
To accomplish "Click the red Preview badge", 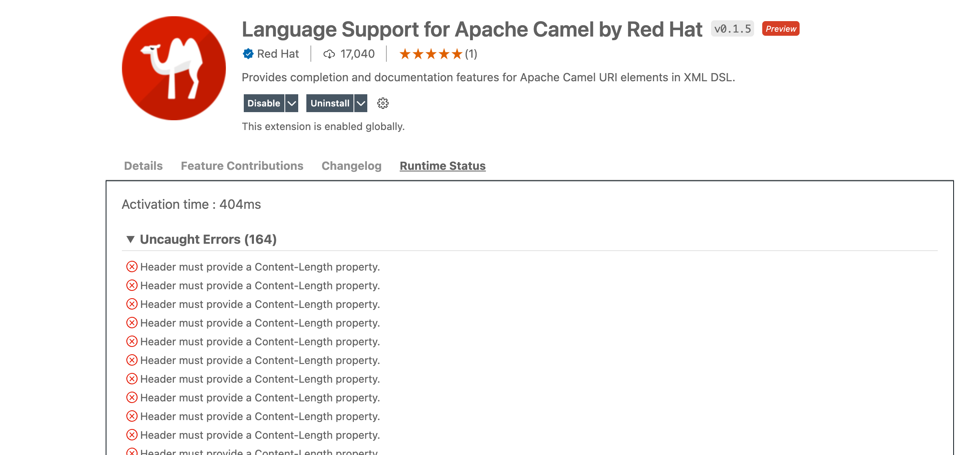I will pyautogui.click(x=780, y=28).
